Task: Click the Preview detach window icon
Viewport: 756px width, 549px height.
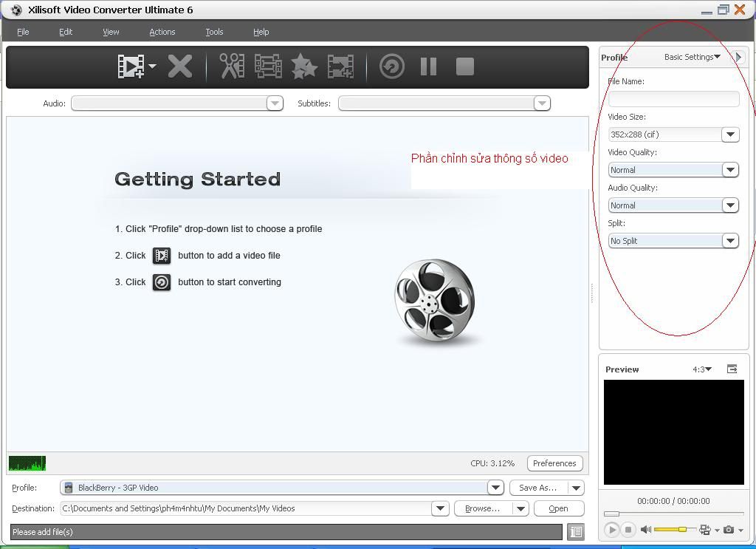Action: coord(732,369)
